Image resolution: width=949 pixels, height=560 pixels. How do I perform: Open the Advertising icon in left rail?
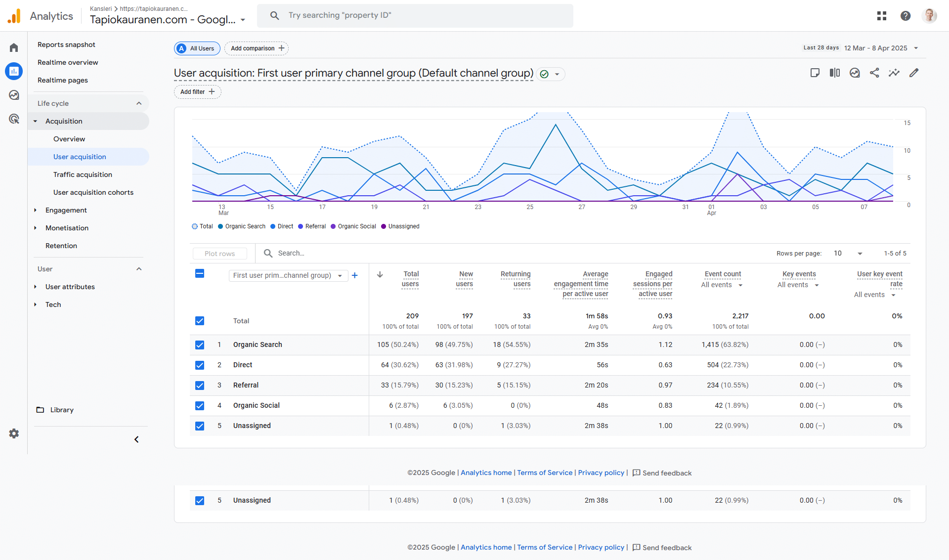[14, 119]
